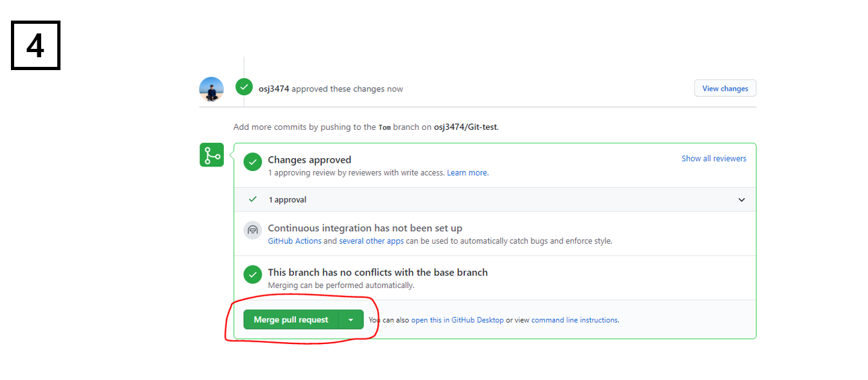Screen dimensions: 868x380
Task: Click the osj3474 username in approval line
Action: (274, 89)
